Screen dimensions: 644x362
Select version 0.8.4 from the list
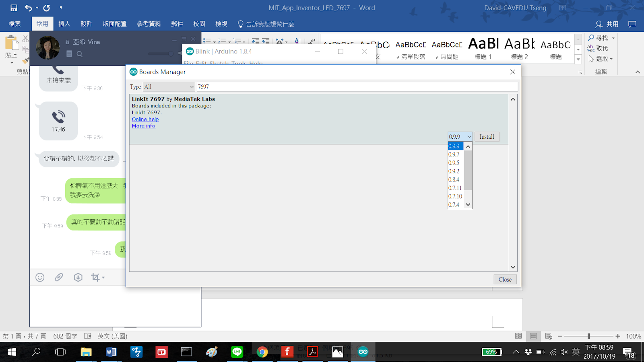click(x=456, y=180)
